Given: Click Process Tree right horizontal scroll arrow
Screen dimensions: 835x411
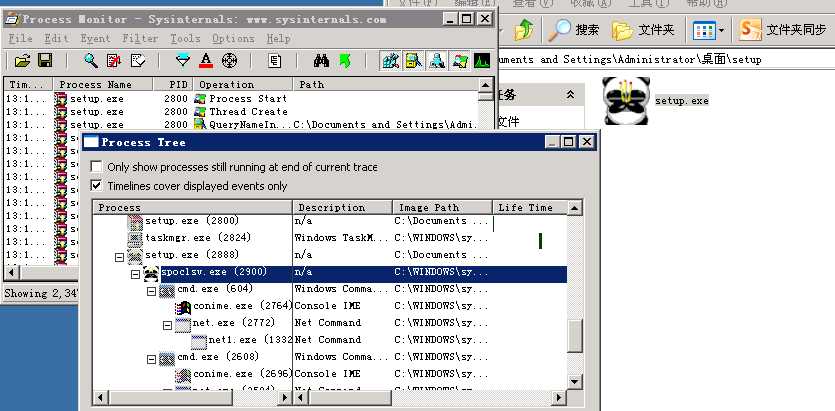Looking at the screenshot, I should point(559,397).
